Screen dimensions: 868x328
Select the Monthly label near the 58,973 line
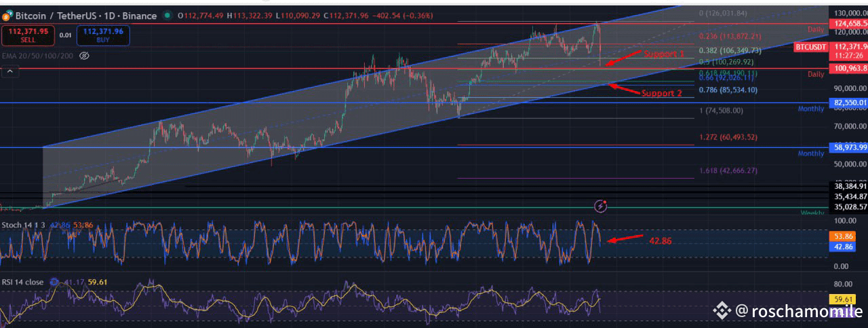[x=811, y=153]
